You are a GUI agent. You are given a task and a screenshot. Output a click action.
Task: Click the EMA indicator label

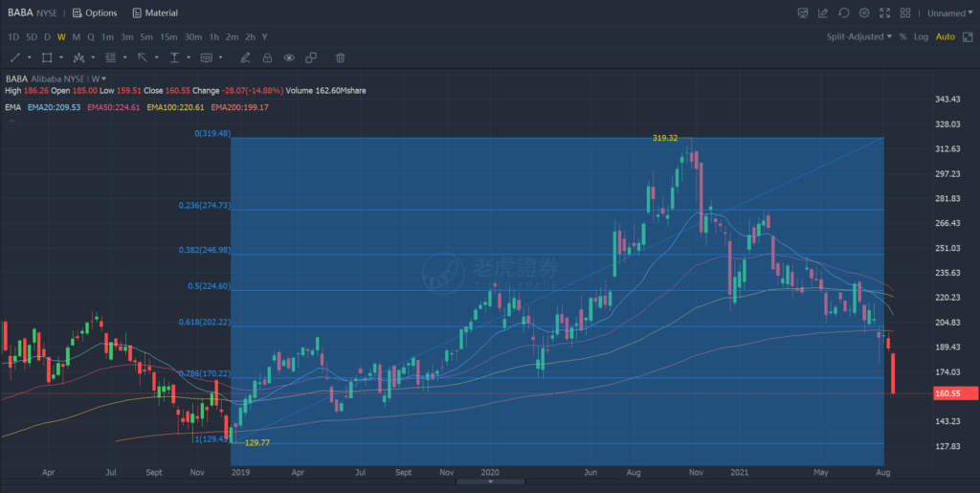click(x=12, y=107)
